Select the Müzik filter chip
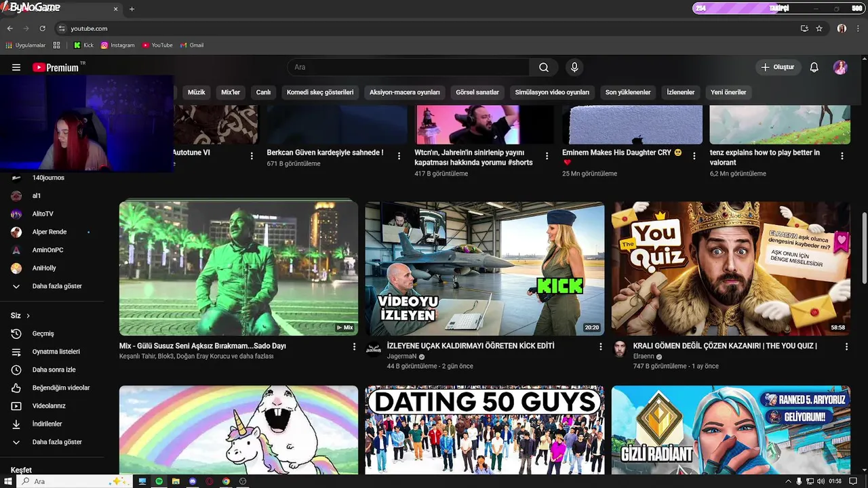 click(196, 92)
